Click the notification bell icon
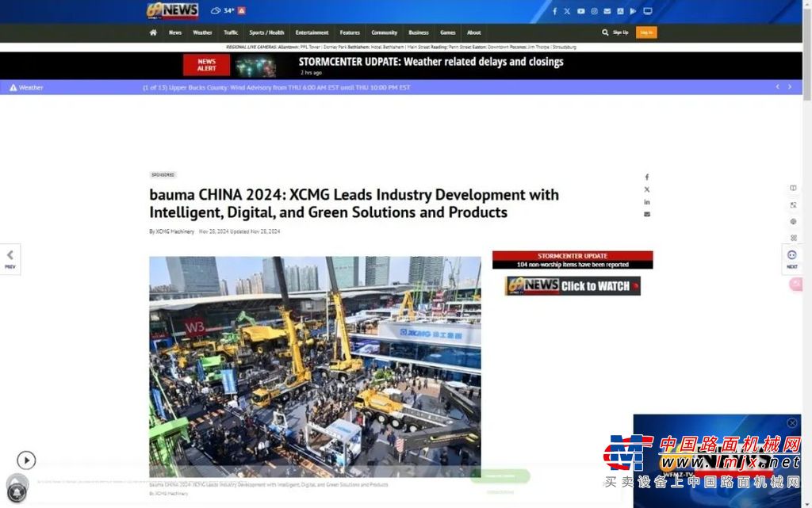 pos(17,492)
